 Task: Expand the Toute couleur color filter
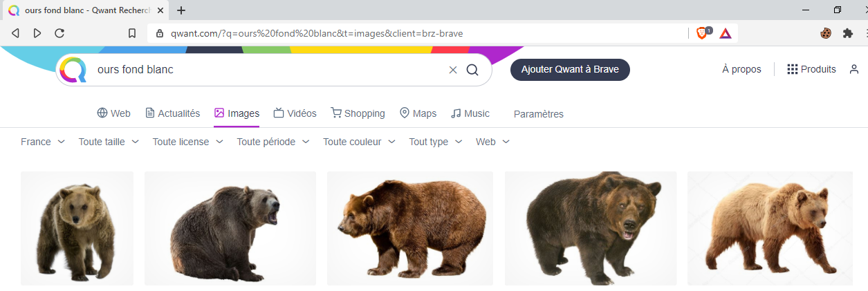[359, 142]
